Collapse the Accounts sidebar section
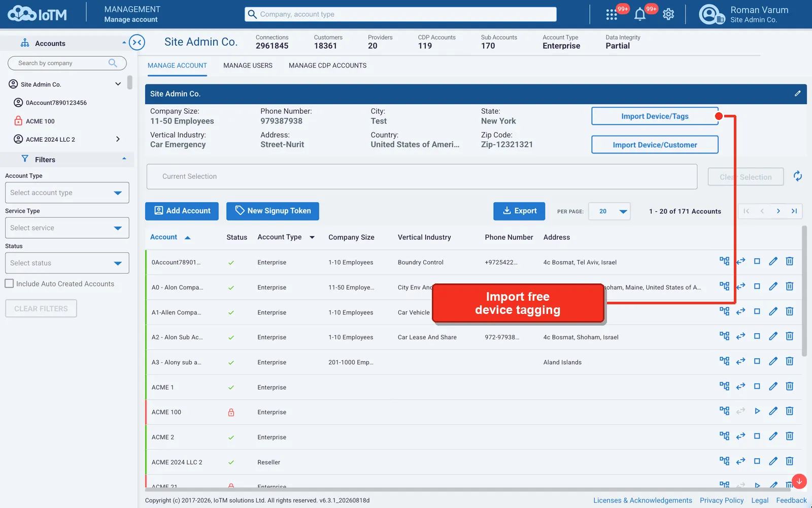Viewport: 812px width, 508px height. 124,43
